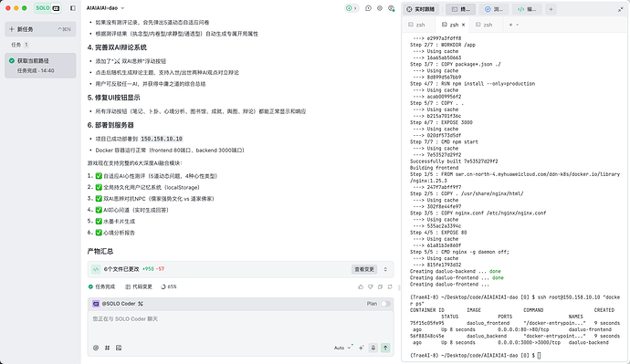Create a new task with 新任务

pos(40,29)
